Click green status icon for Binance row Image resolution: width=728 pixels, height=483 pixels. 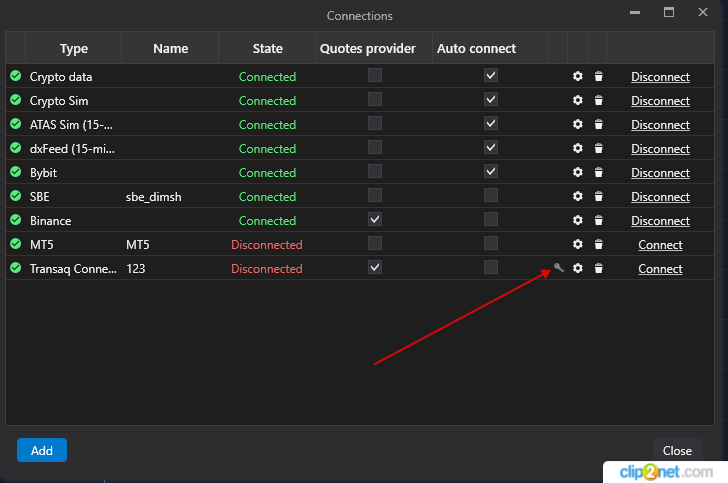pyautogui.click(x=16, y=220)
